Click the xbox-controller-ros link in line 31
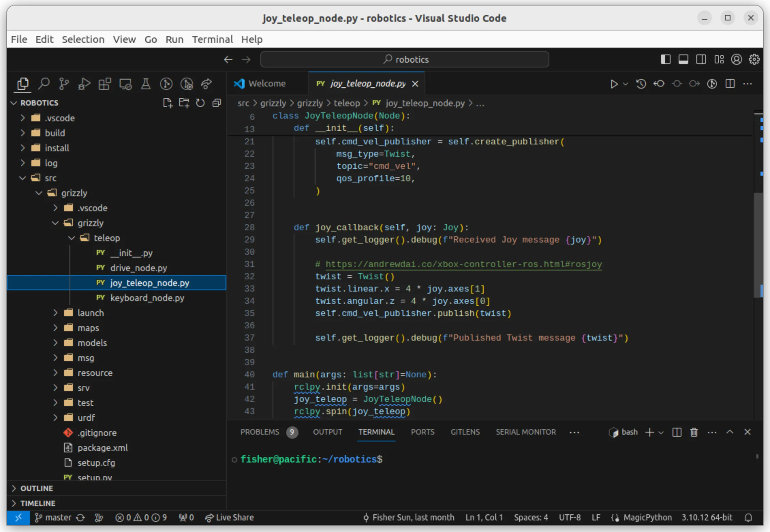Viewport: 770px width, 532px height. [463, 264]
